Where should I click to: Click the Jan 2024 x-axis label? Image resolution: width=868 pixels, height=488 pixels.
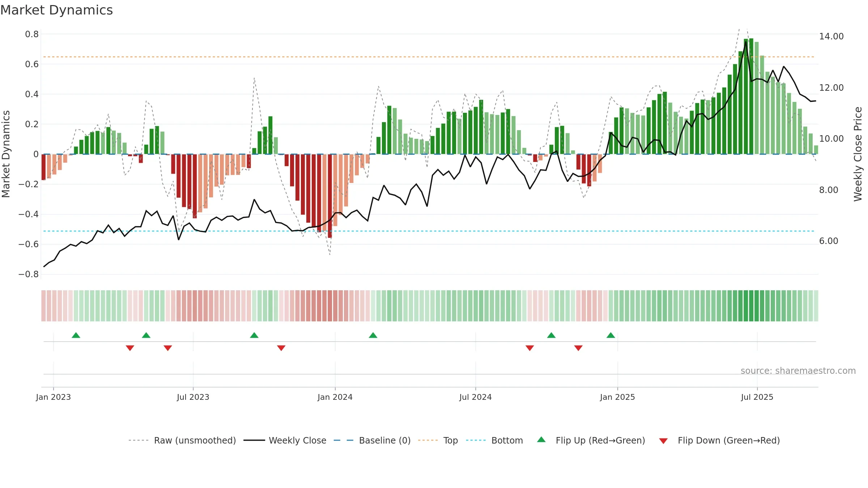[x=335, y=397]
